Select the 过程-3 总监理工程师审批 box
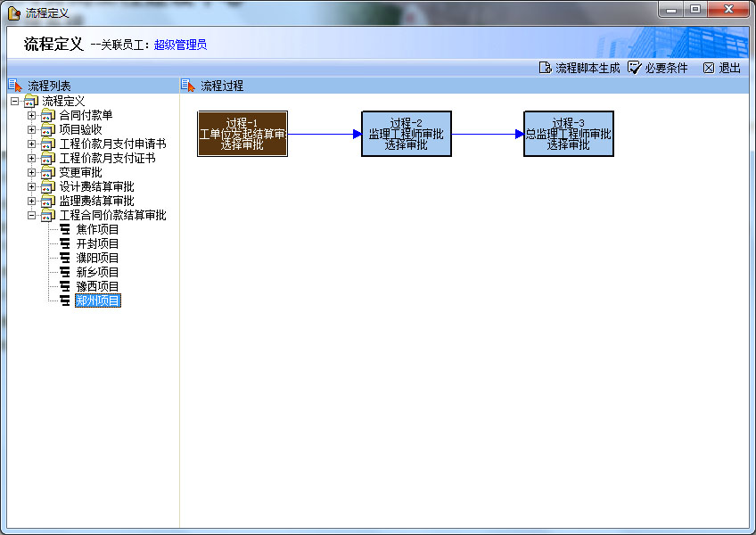 [569, 134]
